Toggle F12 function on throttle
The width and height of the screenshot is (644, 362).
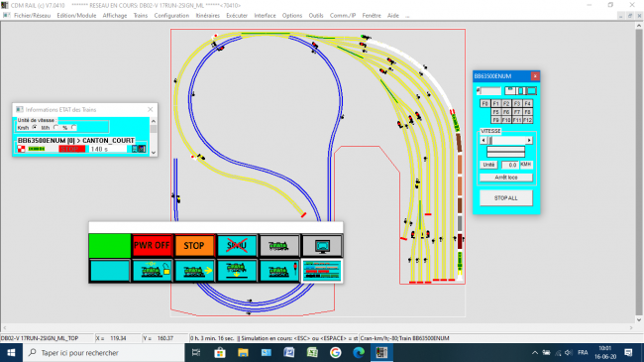coord(527,120)
